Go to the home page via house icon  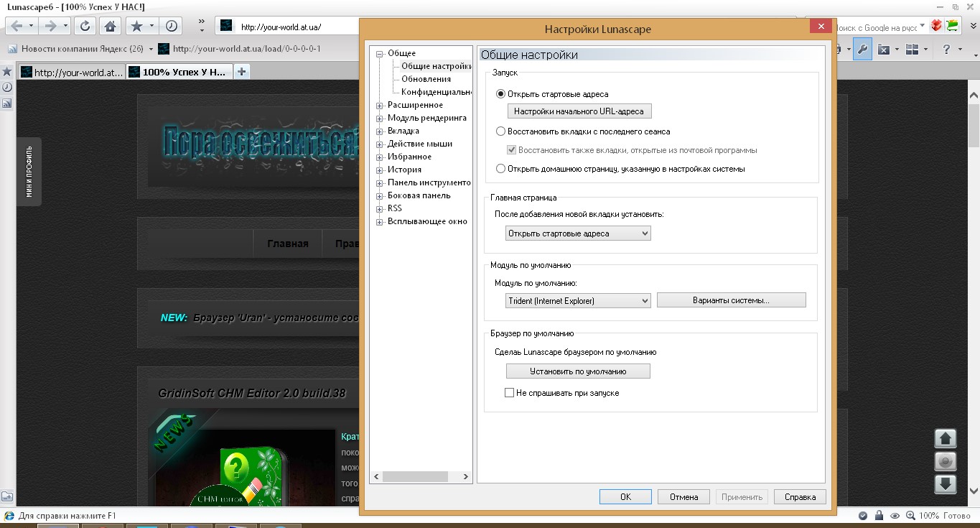click(110, 27)
